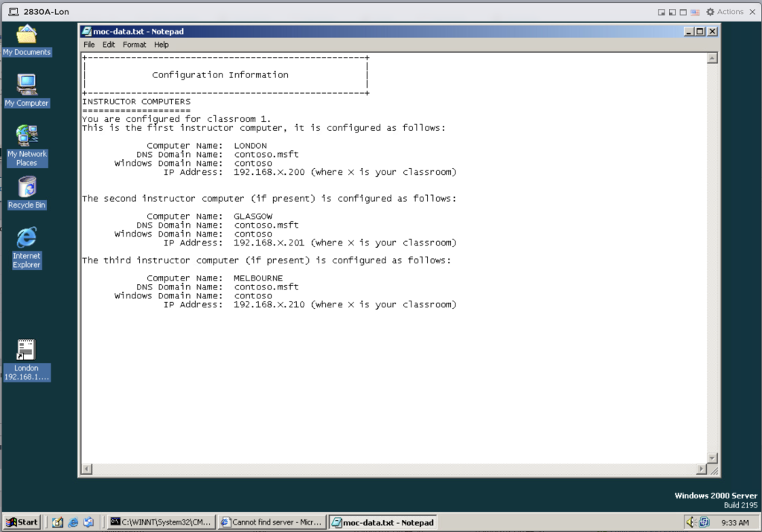Click contoso.msft under MELBOURNE
The height and width of the screenshot is (532, 762).
click(x=266, y=287)
